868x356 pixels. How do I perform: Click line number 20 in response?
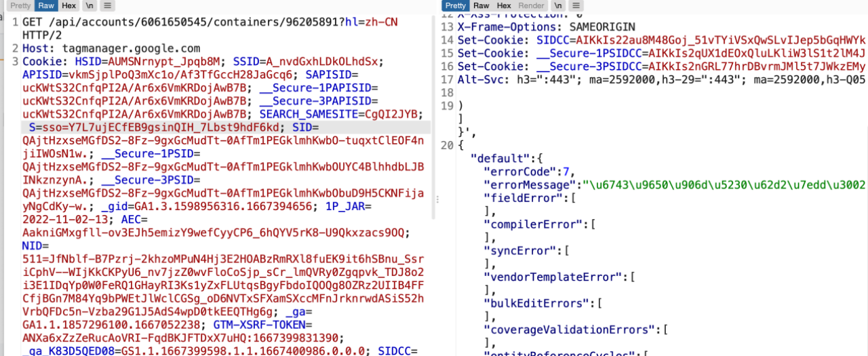click(x=447, y=144)
